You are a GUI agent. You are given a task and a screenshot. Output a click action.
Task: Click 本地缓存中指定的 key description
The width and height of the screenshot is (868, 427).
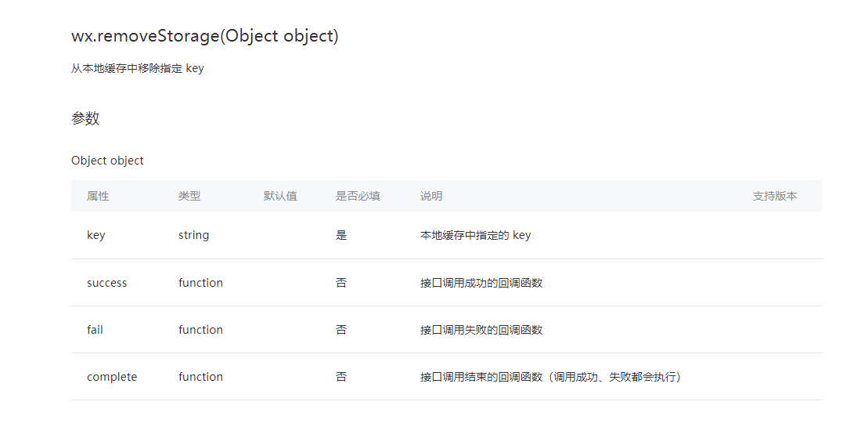pos(476,235)
